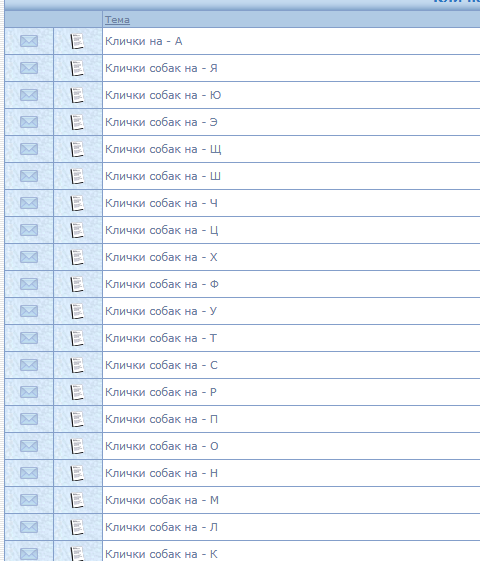Sort topics via Тема column header
Screen dimensions: 480x561
pos(117,20)
